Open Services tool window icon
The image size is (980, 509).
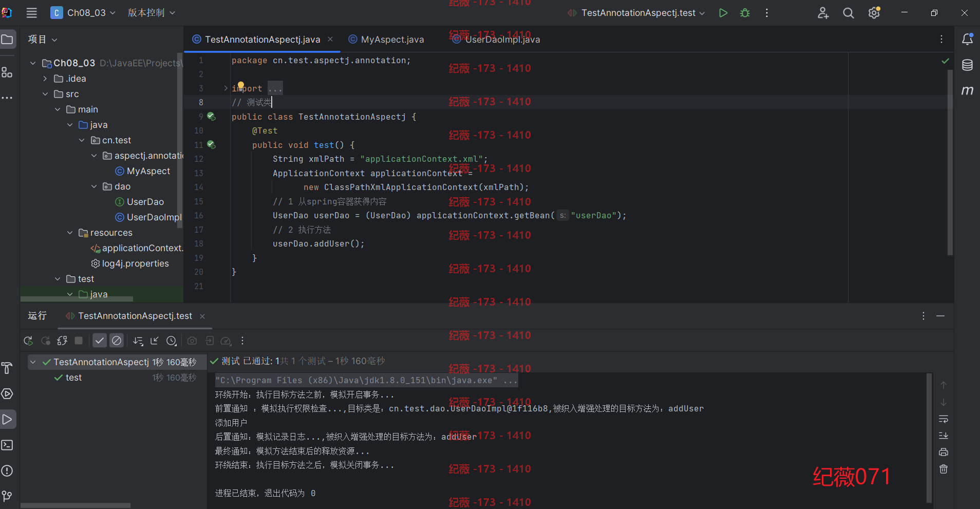coord(7,393)
